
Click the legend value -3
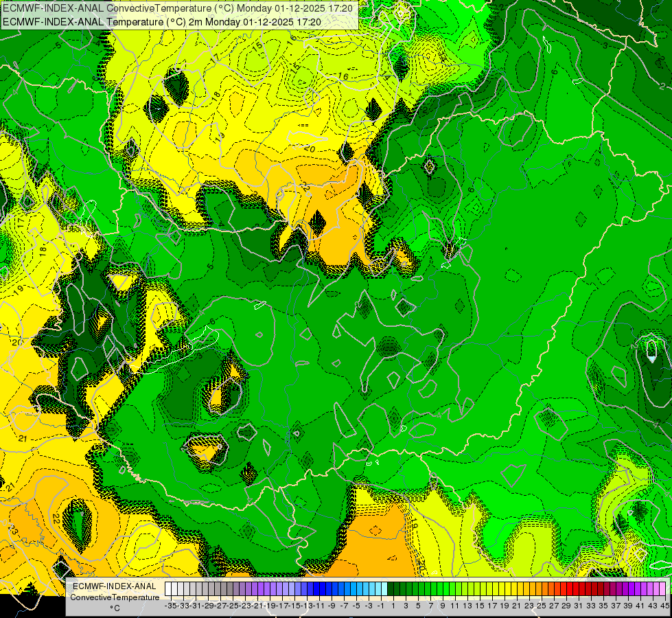[x=369, y=606]
